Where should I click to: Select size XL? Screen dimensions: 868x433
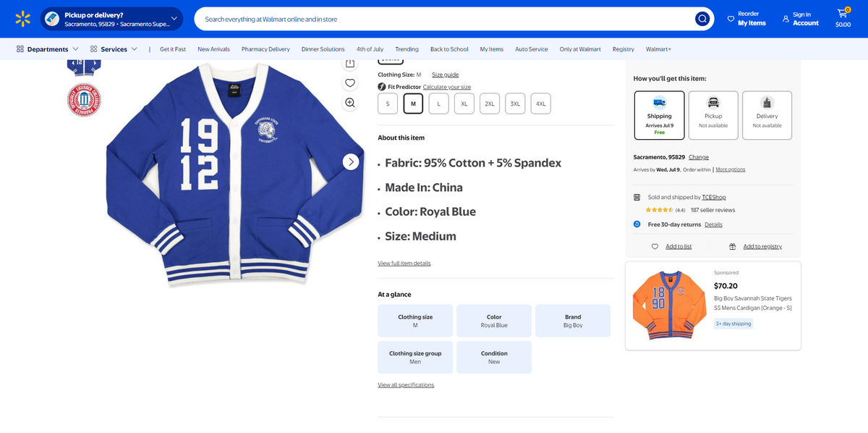point(464,104)
